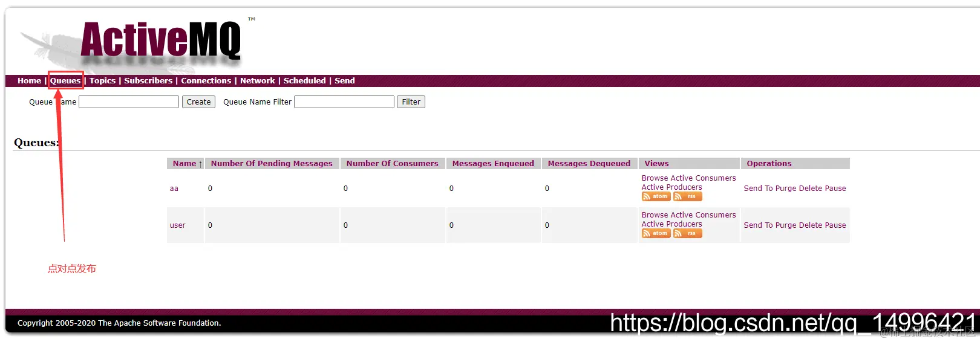Image resolution: width=980 pixels, height=342 pixels.
Task: Click the Copyright 2005-2020 footer text
Action: [119, 323]
